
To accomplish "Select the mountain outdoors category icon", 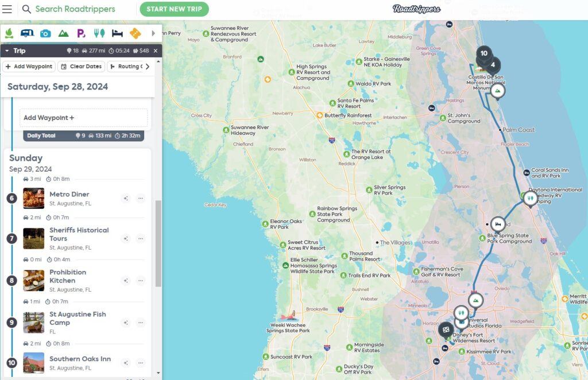I will point(63,34).
